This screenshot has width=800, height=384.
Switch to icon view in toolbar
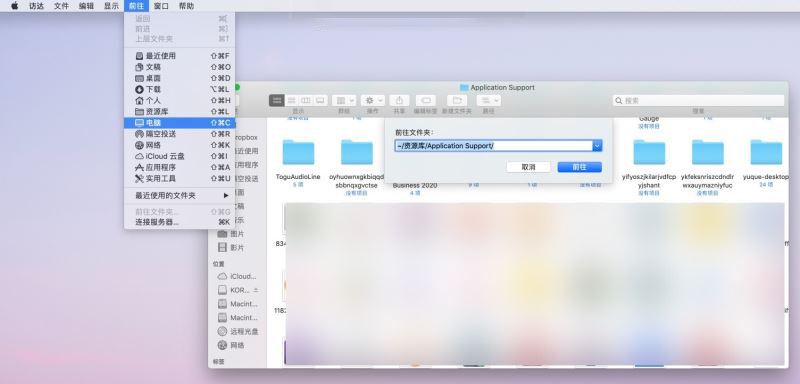point(277,100)
